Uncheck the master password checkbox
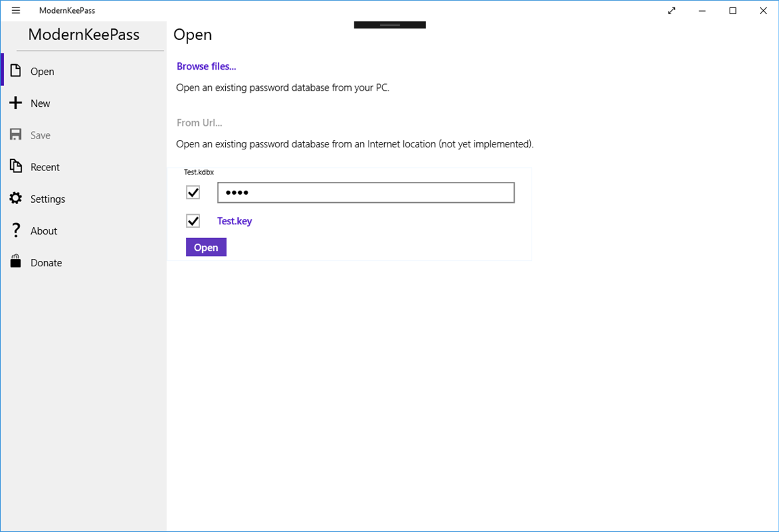Image resolution: width=779 pixels, height=532 pixels. pyautogui.click(x=193, y=192)
